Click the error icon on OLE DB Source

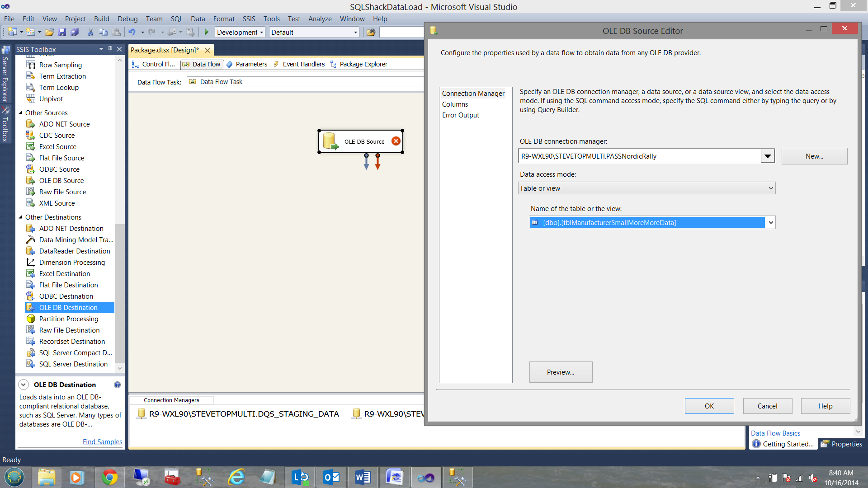pos(396,141)
